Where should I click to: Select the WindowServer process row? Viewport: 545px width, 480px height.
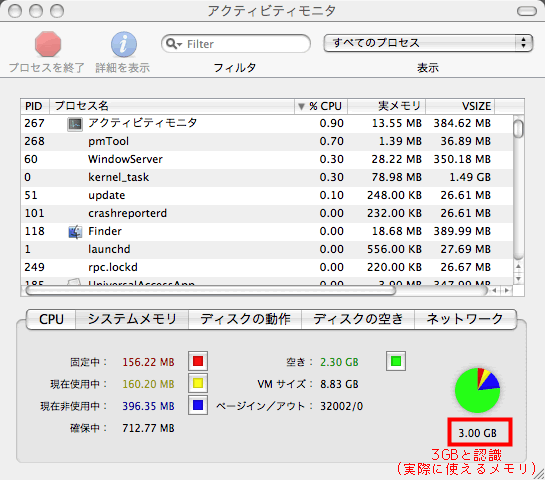[x=267, y=159]
